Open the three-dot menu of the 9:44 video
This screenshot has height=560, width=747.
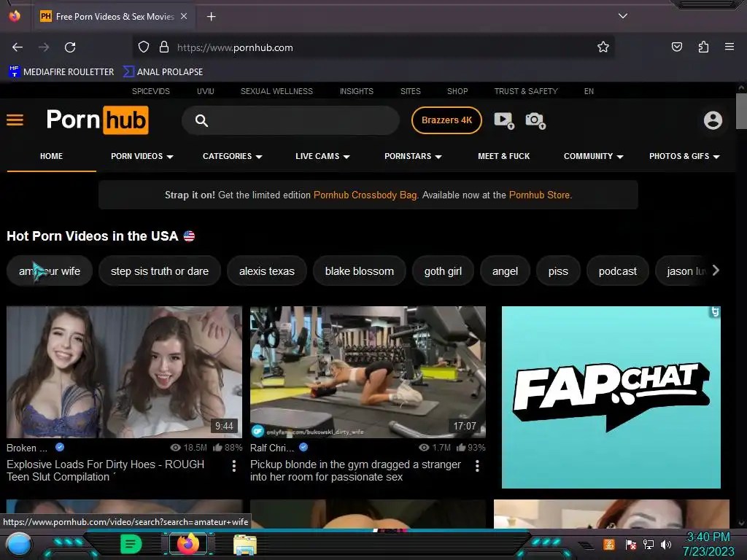coord(234,466)
